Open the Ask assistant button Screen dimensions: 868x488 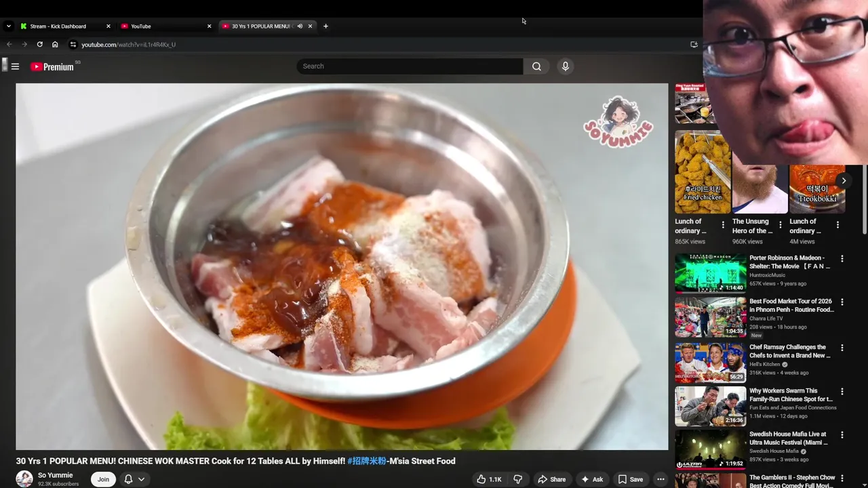[592, 479]
